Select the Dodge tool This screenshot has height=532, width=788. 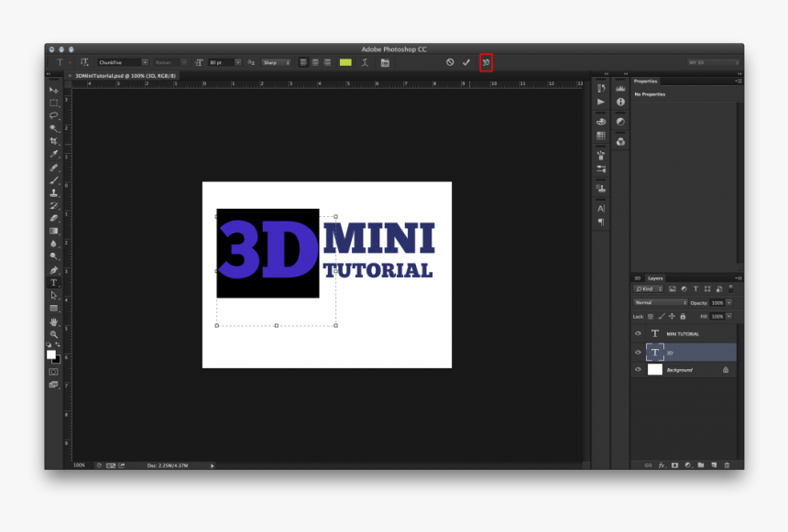pos(54,256)
